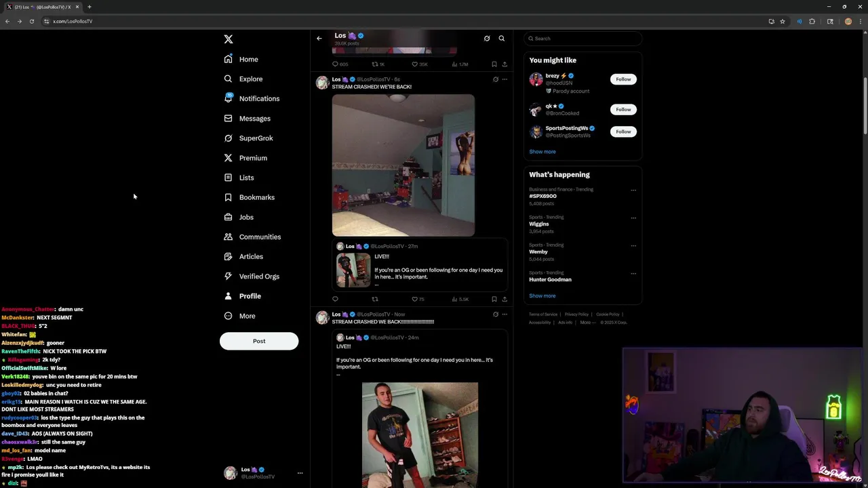Viewport: 868px width, 488px height.
Task: Open Grok icon on 'STREAM CRASHED WE BACK' post
Action: (x=496, y=314)
